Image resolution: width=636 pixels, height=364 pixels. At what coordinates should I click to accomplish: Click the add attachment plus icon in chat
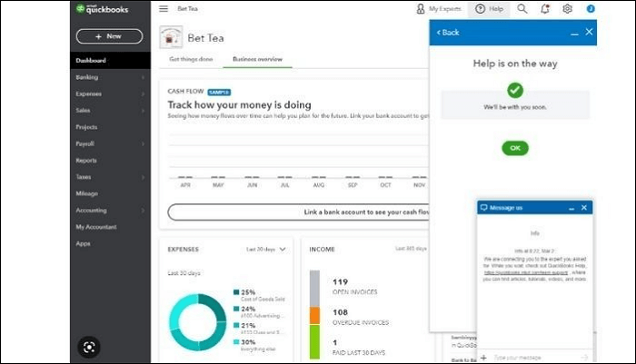[483, 358]
